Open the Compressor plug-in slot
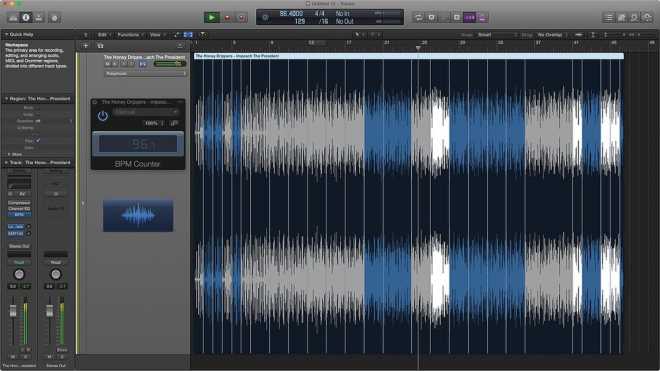This screenshot has height=371, width=660. tap(19, 203)
